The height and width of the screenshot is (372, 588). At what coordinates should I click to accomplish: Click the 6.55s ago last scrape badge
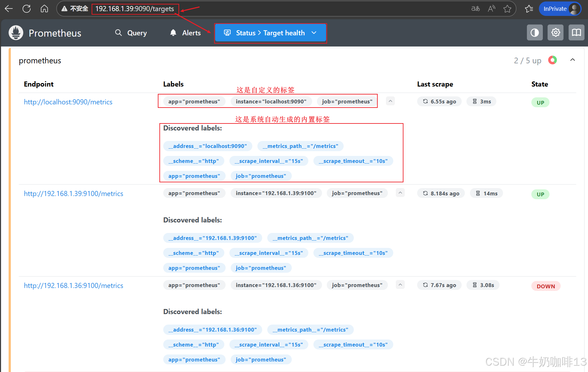coord(439,102)
